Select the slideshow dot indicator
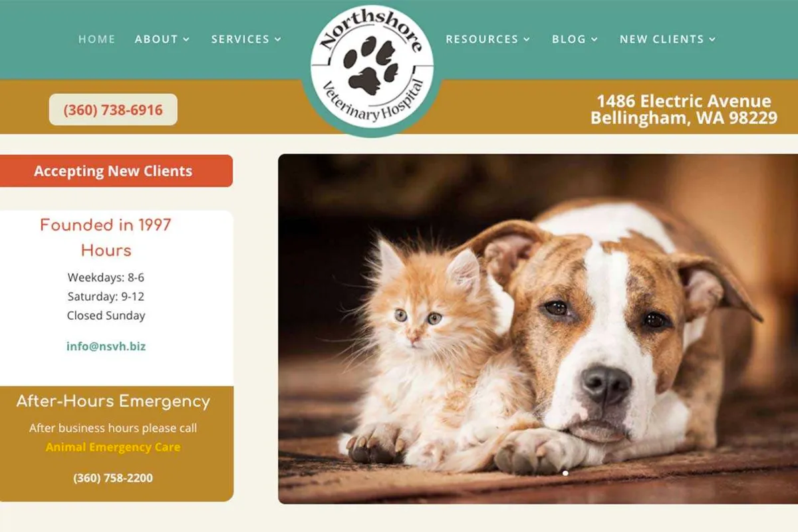 [565, 473]
